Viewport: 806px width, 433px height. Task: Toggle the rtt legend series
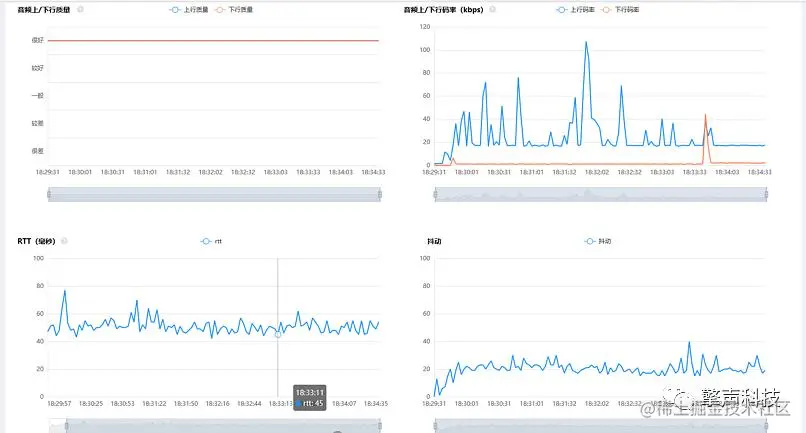pyautogui.click(x=211, y=241)
